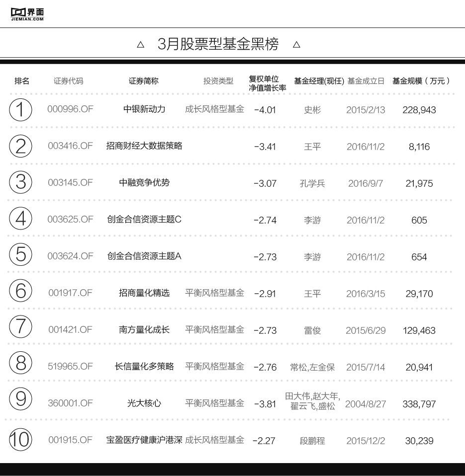465x476 pixels.
Task: Click the rank 3 circled number
Action: [20, 182]
